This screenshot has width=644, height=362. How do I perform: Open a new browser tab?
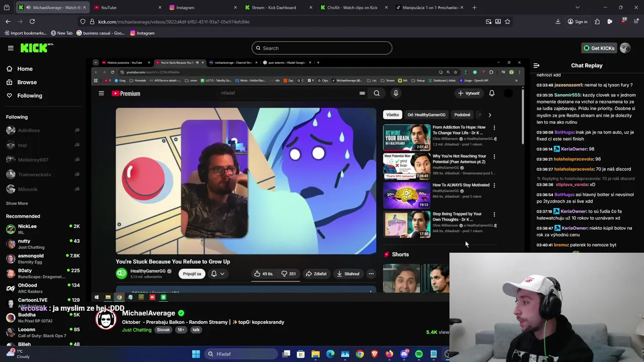(x=474, y=8)
